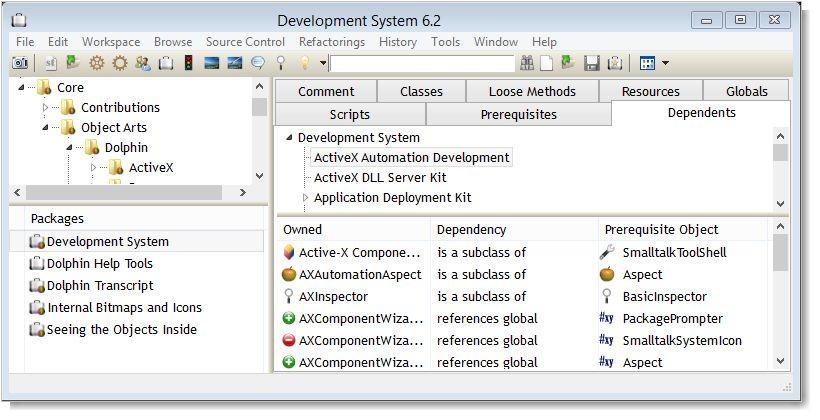Click the Dependency column header
820x420 pixels.
[x=514, y=229]
